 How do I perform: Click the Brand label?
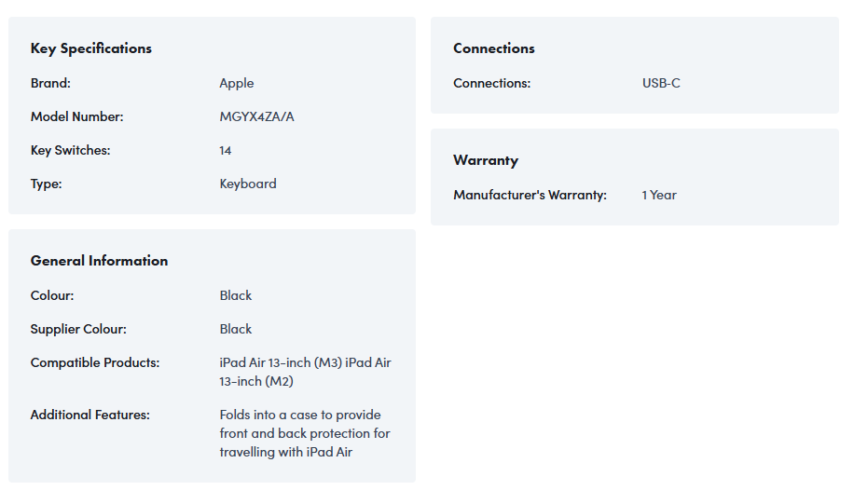(50, 83)
